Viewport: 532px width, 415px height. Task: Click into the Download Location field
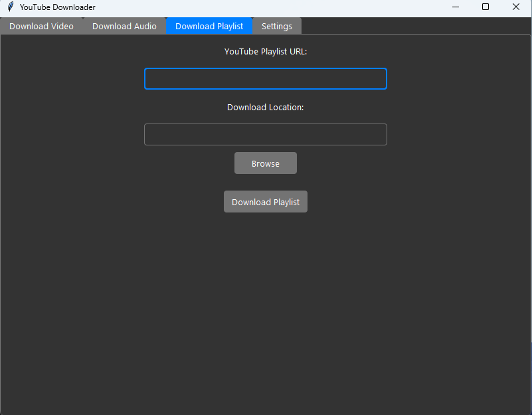(265, 134)
